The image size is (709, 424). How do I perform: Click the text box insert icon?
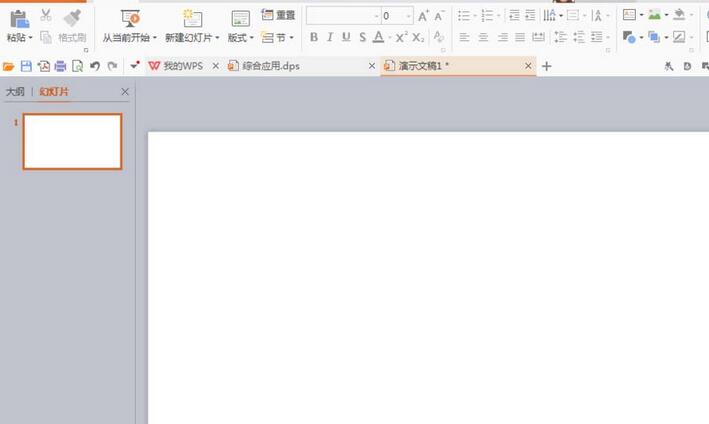629,15
